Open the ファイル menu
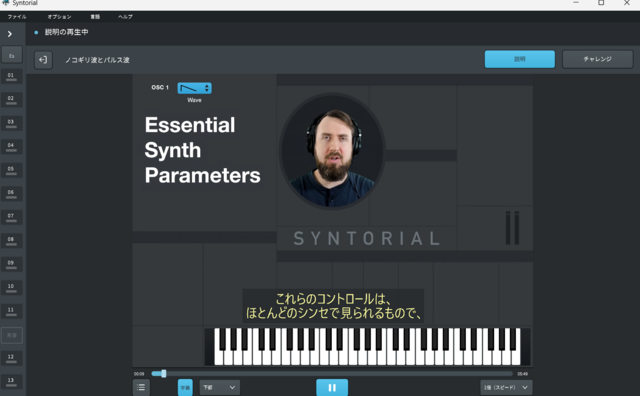The image size is (640, 396). coord(17,17)
